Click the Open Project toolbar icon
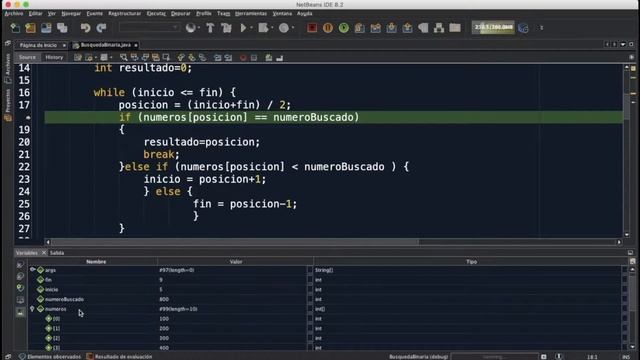 [46, 28]
